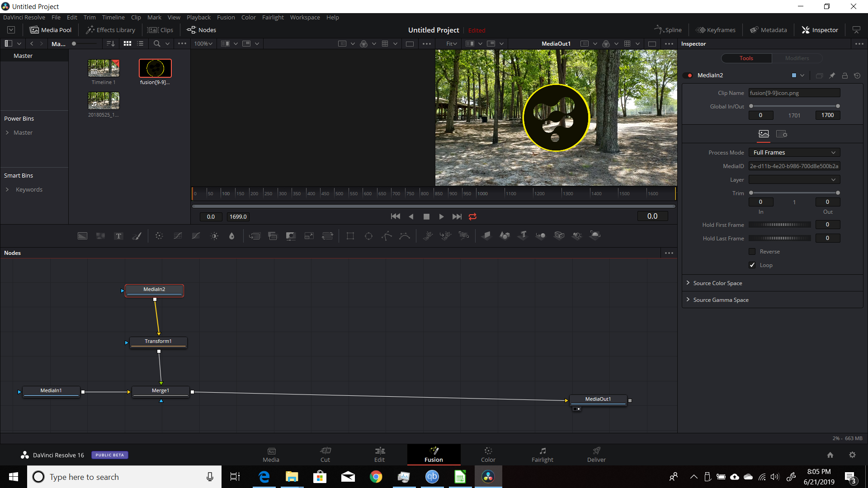Jump to first frame
Image resolution: width=868 pixels, height=488 pixels.
coord(395,217)
